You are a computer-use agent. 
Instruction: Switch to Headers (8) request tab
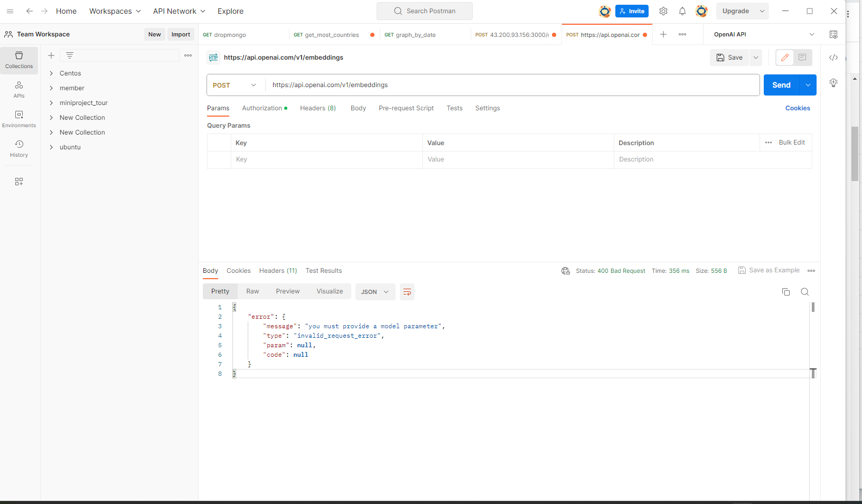pos(318,108)
